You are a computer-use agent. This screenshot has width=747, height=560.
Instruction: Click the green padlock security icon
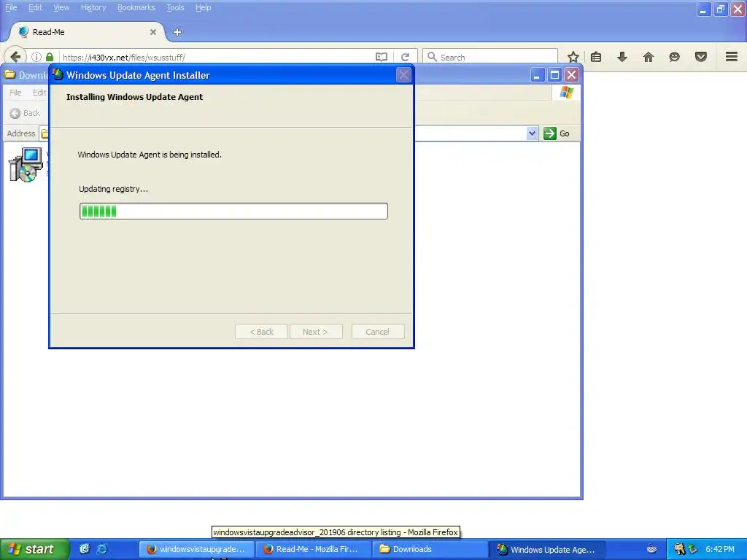click(50, 57)
